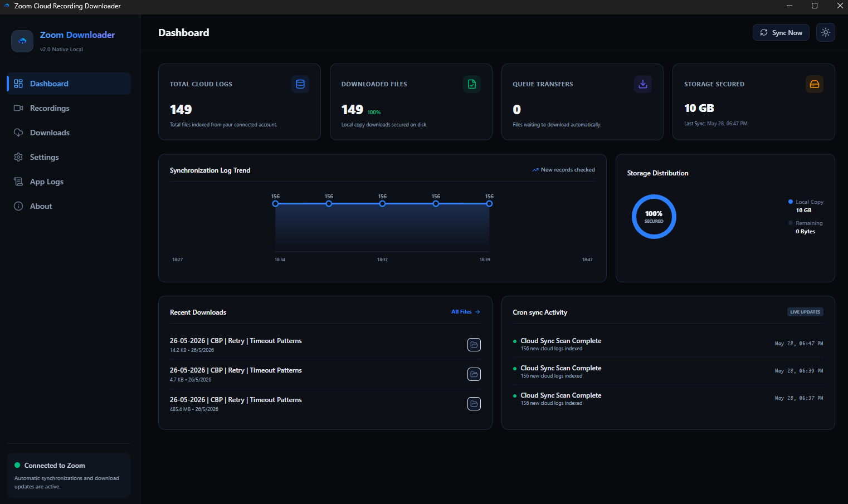
Task: Click the v2.0 Native Local version text
Action: (x=61, y=50)
